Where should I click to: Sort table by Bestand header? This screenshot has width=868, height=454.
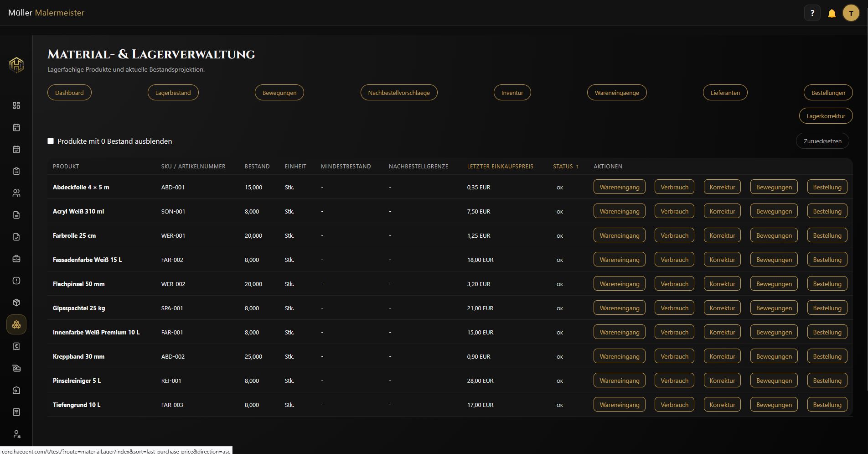257,167
